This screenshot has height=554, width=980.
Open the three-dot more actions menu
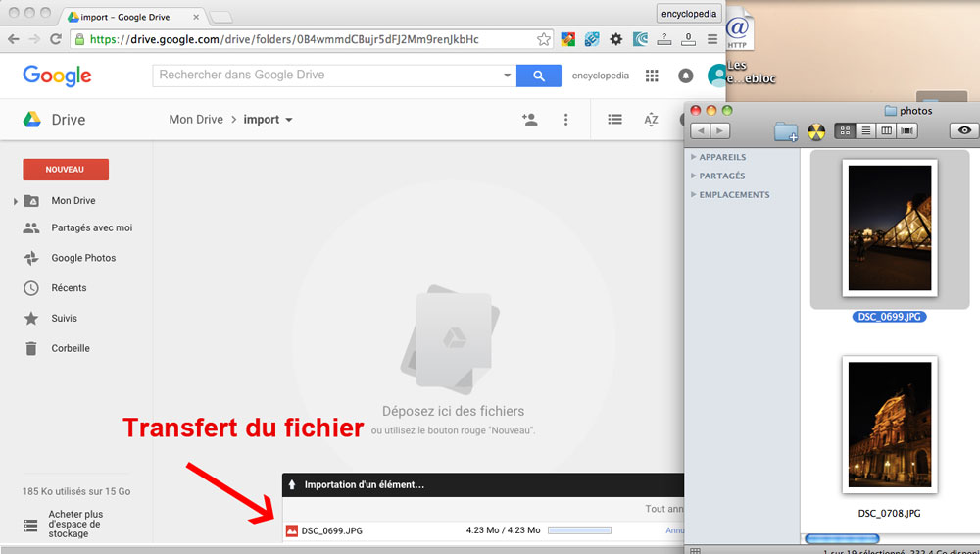pyautogui.click(x=565, y=120)
